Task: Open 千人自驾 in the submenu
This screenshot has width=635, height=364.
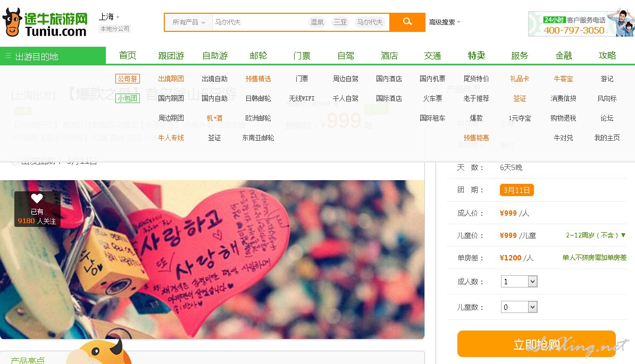Action: pyautogui.click(x=346, y=98)
